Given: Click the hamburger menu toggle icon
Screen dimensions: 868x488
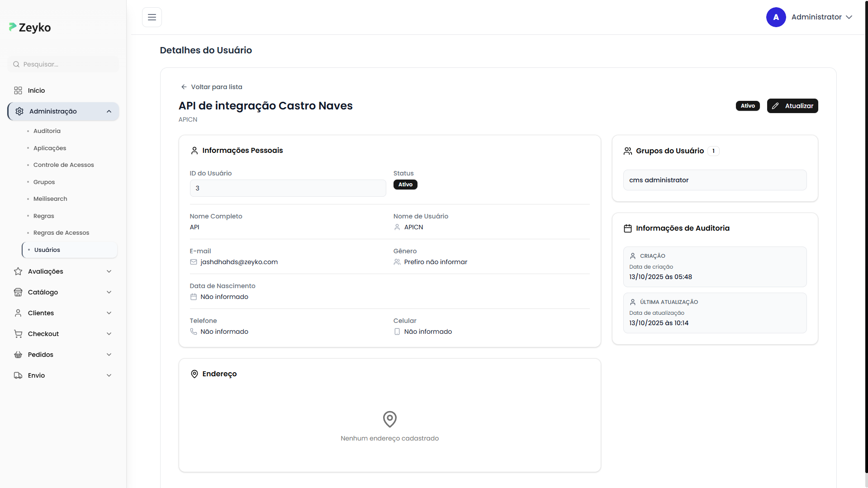Looking at the screenshot, I should [x=152, y=17].
